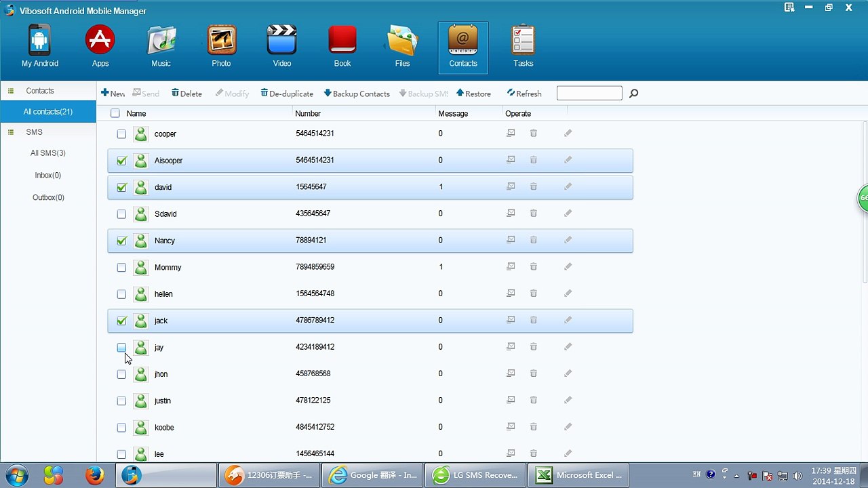Send message to Mommy via envelope icon

tap(511, 266)
